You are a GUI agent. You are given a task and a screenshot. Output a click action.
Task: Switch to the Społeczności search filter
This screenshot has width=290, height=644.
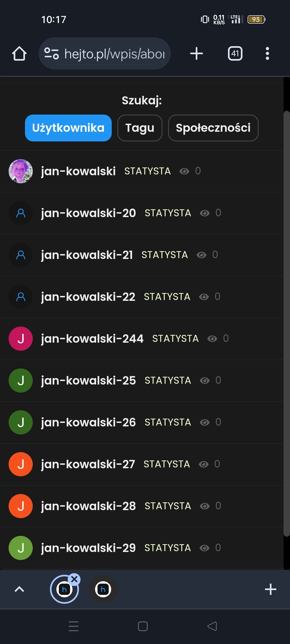(213, 128)
